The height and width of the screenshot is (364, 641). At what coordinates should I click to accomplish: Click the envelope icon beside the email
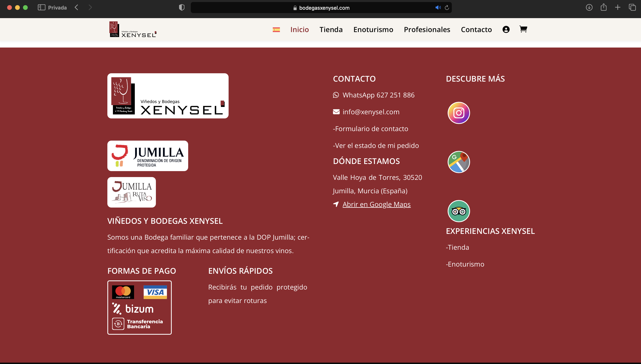pyautogui.click(x=336, y=112)
